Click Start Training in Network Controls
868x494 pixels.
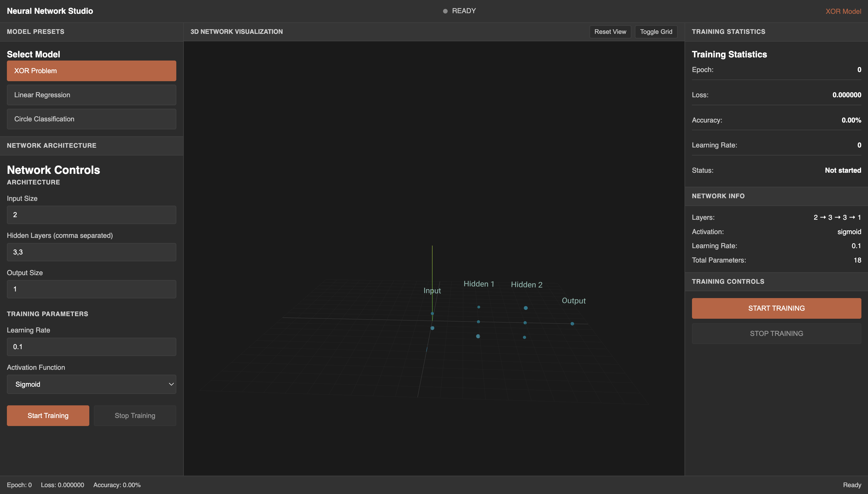tap(48, 415)
